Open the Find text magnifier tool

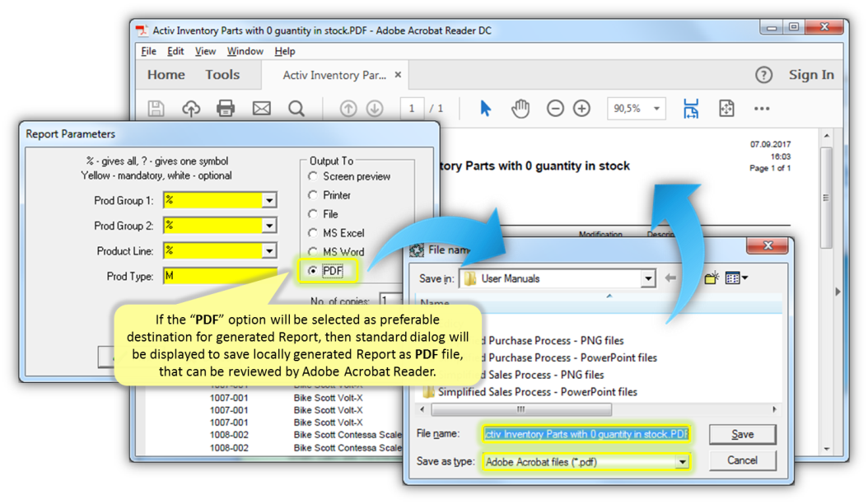[x=296, y=109]
